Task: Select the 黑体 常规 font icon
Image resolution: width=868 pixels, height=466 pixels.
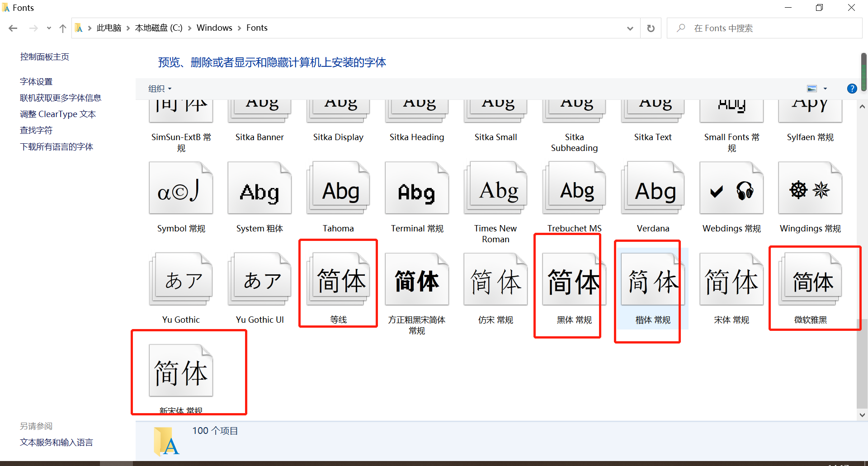Action: pos(574,279)
